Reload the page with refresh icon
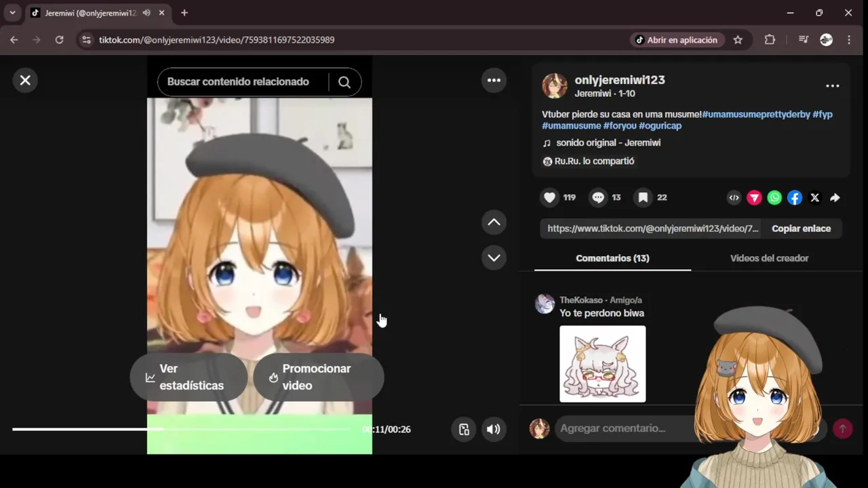 pyautogui.click(x=59, y=40)
